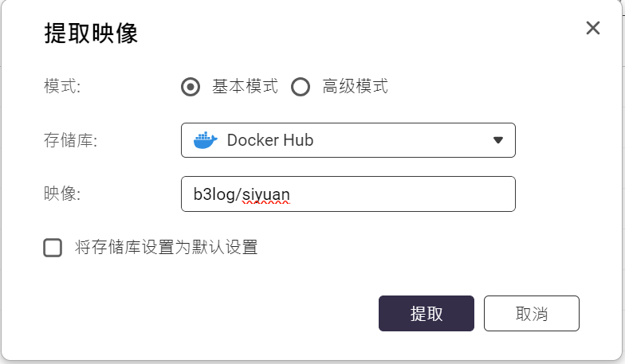
Task: Click the 将存储库设置为默认设置 label text
Action: coord(167,248)
